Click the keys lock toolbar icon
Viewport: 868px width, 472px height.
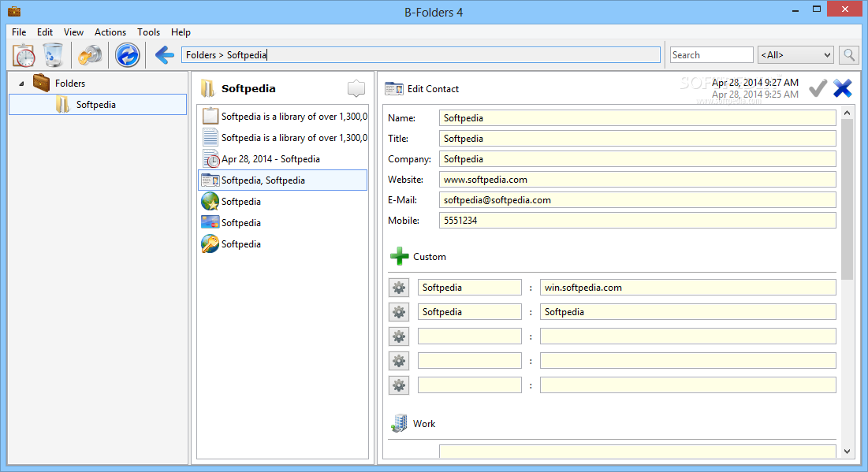click(x=90, y=55)
